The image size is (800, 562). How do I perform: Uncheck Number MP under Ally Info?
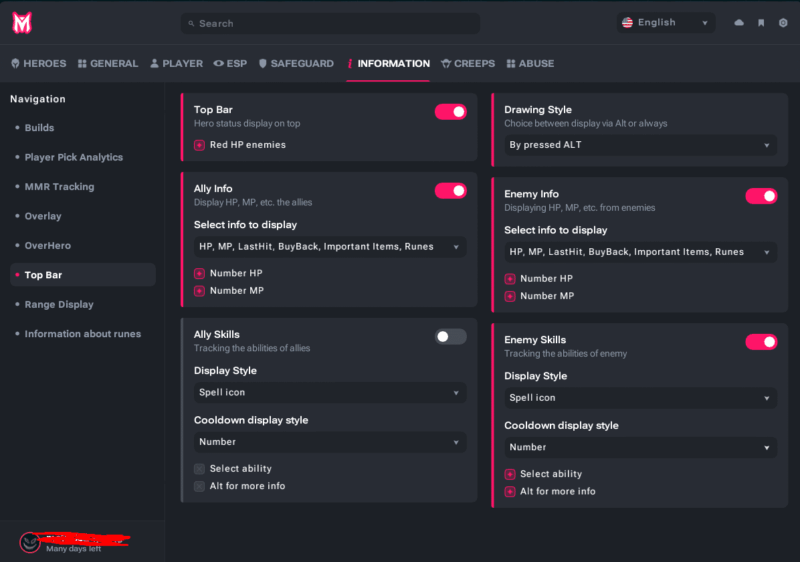point(199,291)
